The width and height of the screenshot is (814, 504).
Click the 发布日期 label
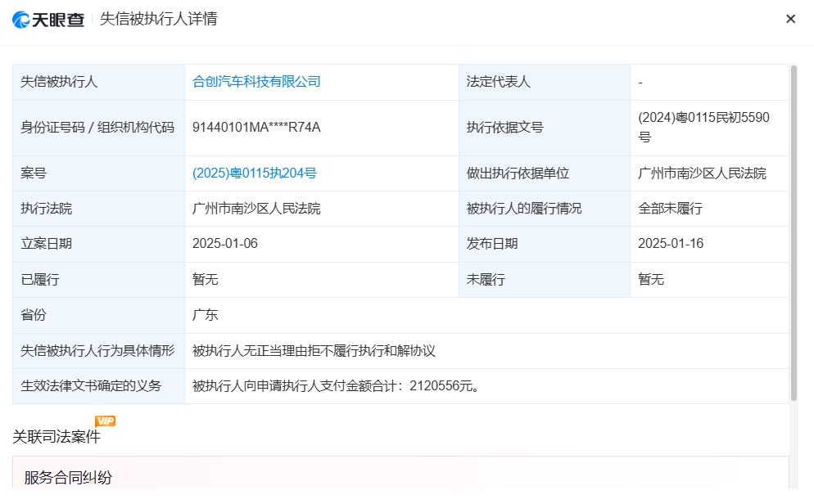[x=491, y=244]
